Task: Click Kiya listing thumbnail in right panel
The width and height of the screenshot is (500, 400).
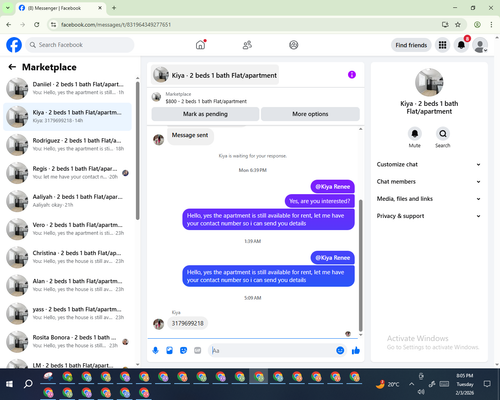Action: 429,82
